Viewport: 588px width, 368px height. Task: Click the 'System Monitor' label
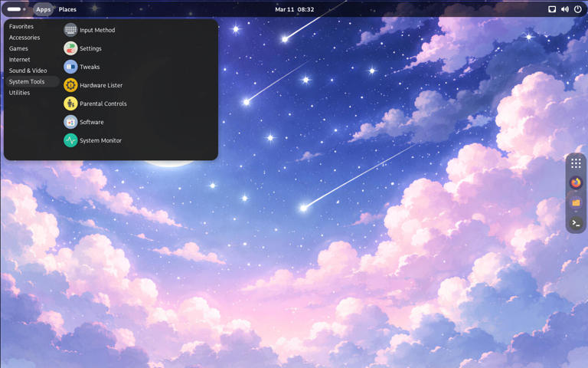pyautogui.click(x=100, y=140)
